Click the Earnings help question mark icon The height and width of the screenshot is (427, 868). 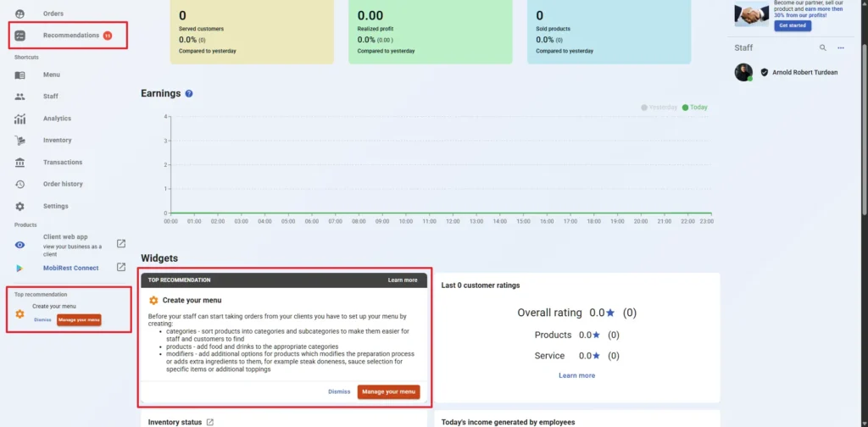coord(189,93)
